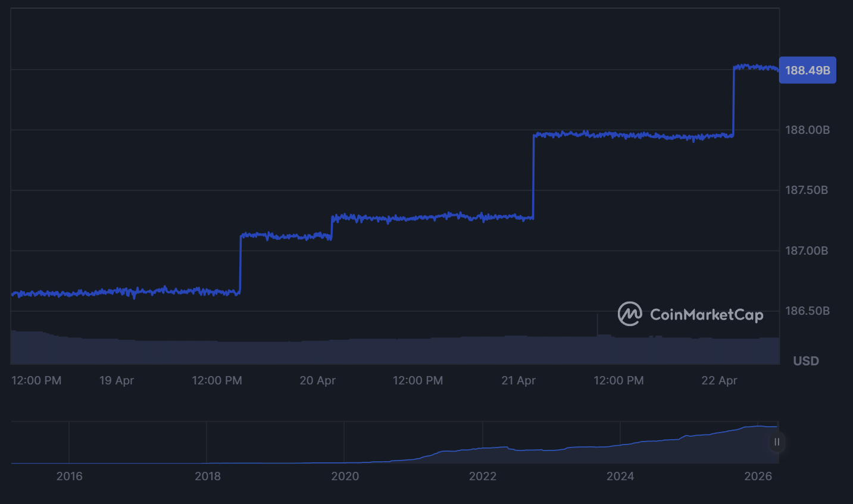Select the 20 Apr axis label
The width and height of the screenshot is (853, 504).
(x=318, y=380)
